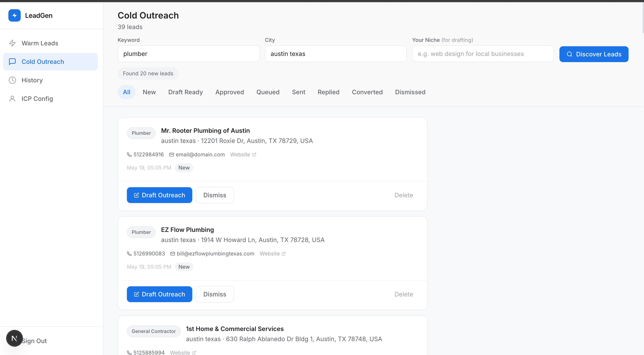Screen dimensions: 644x355
Task: Click external link icon for 1st Home Website
Action: point(194,353)
